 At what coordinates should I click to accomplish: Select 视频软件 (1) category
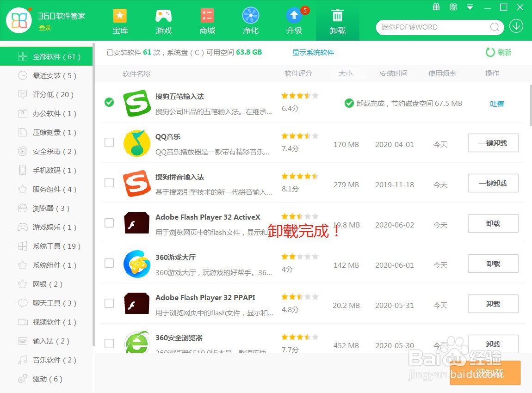46,322
